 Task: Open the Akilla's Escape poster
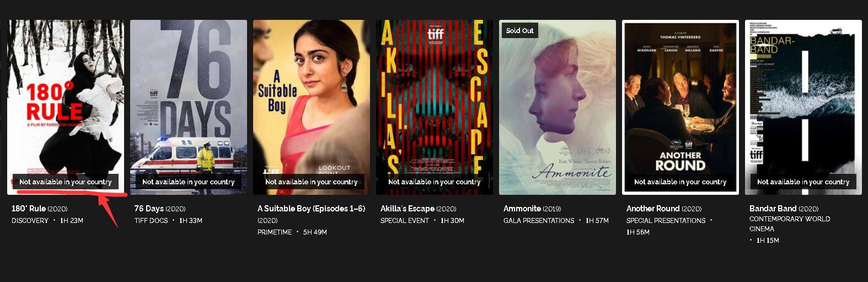click(x=435, y=107)
